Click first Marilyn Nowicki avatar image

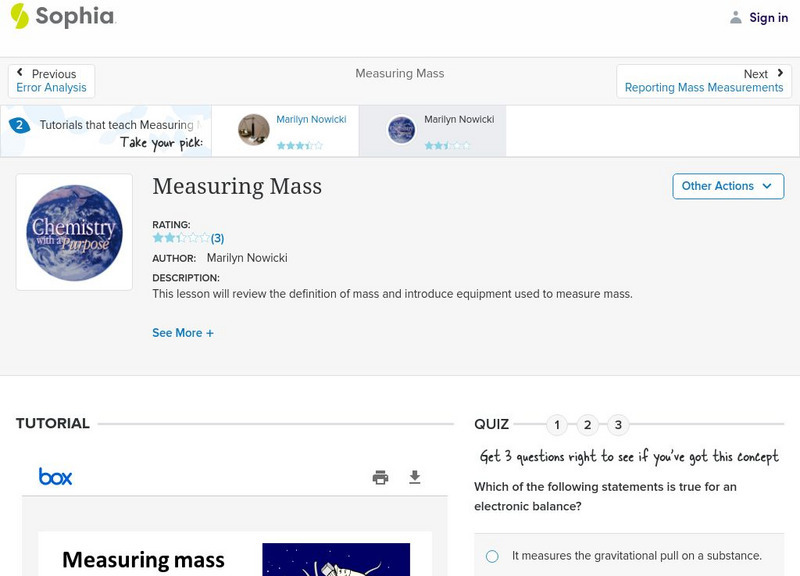[x=254, y=130]
